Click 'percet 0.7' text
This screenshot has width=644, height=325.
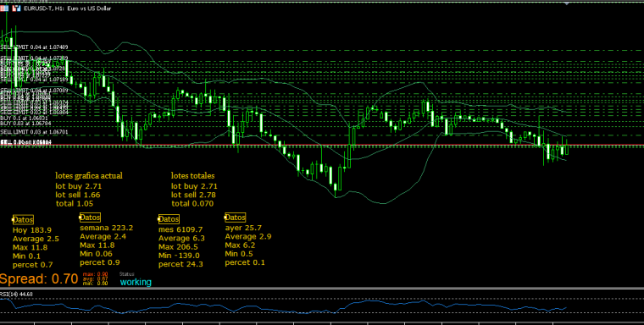[32, 265]
